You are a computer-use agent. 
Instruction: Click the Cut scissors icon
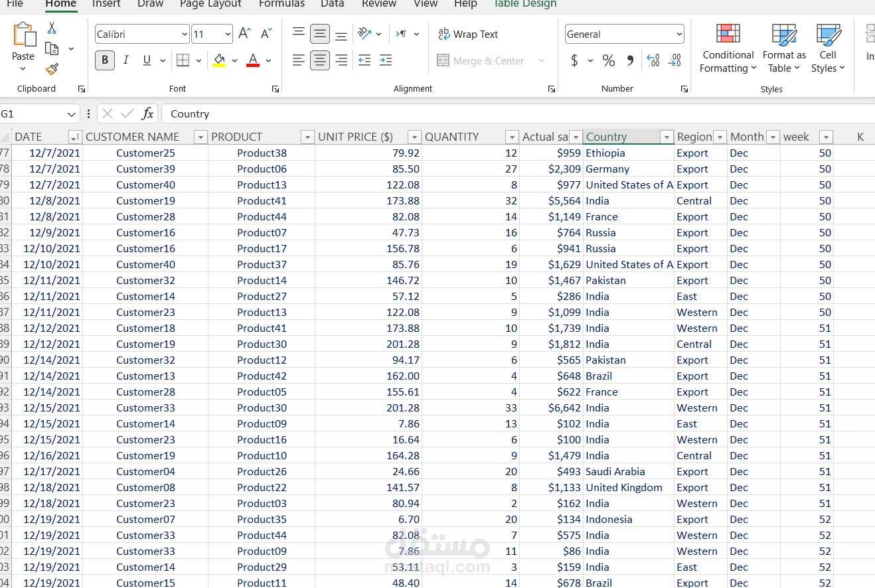click(x=52, y=29)
